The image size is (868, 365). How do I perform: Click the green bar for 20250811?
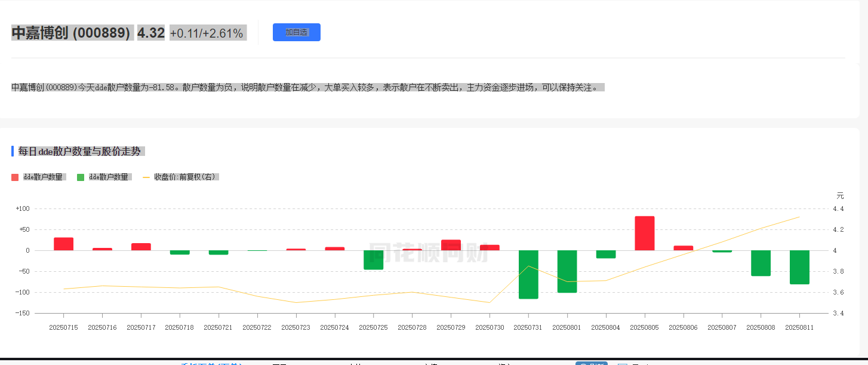pos(800,267)
